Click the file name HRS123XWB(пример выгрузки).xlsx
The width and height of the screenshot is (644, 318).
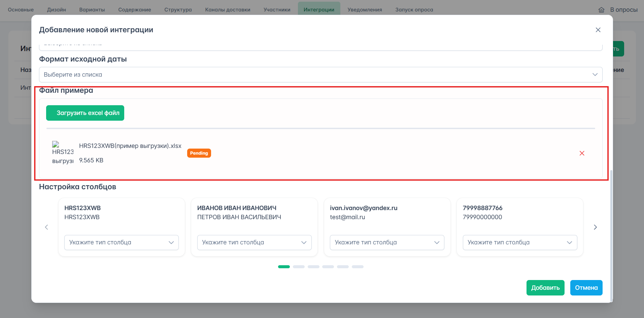click(x=130, y=146)
